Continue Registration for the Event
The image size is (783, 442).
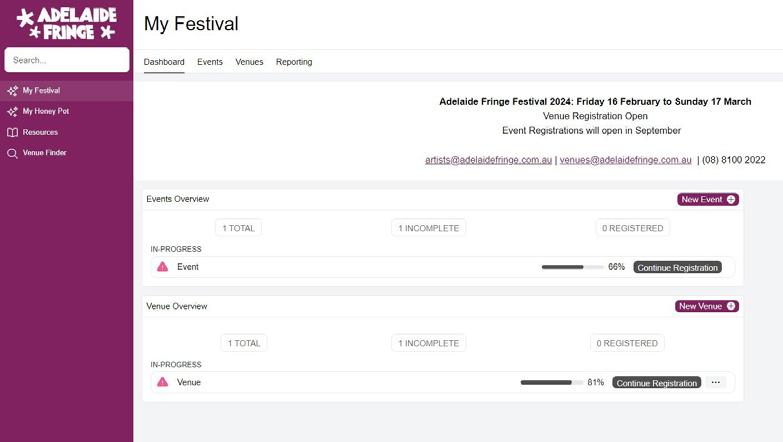point(677,267)
